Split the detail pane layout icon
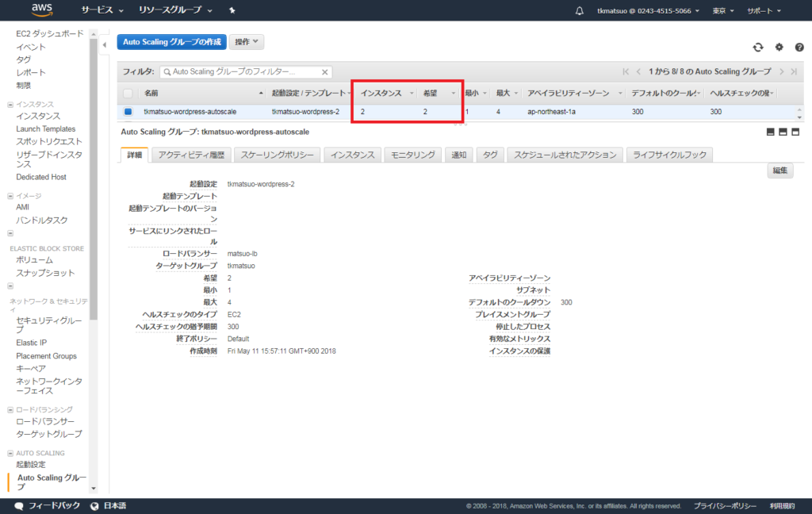Screen dimensions: 812x514 click(x=783, y=132)
